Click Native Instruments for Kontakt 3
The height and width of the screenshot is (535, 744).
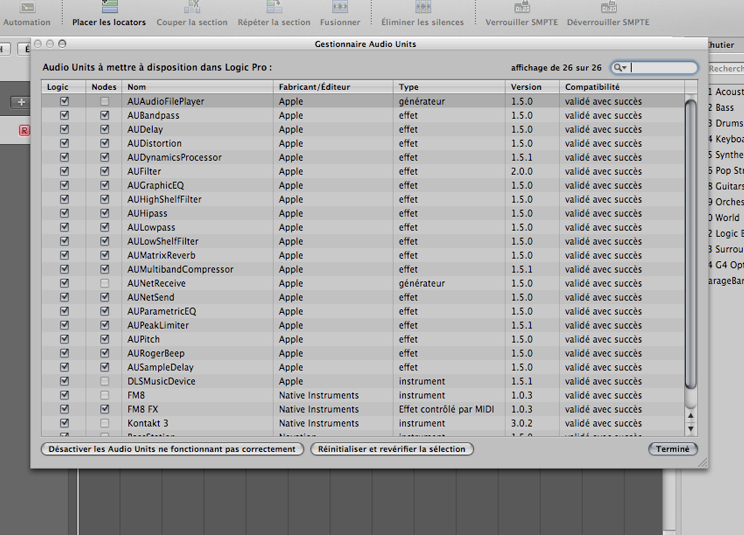[319, 423]
